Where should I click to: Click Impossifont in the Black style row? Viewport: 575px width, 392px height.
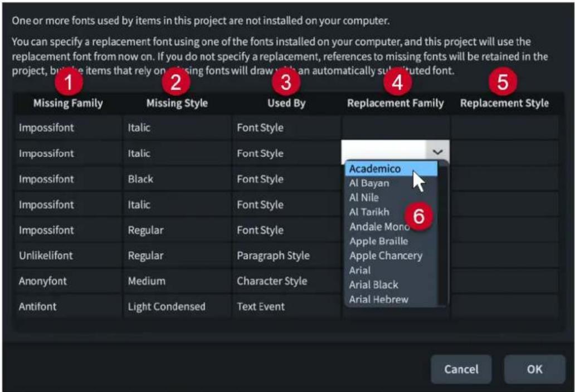coord(69,179)
